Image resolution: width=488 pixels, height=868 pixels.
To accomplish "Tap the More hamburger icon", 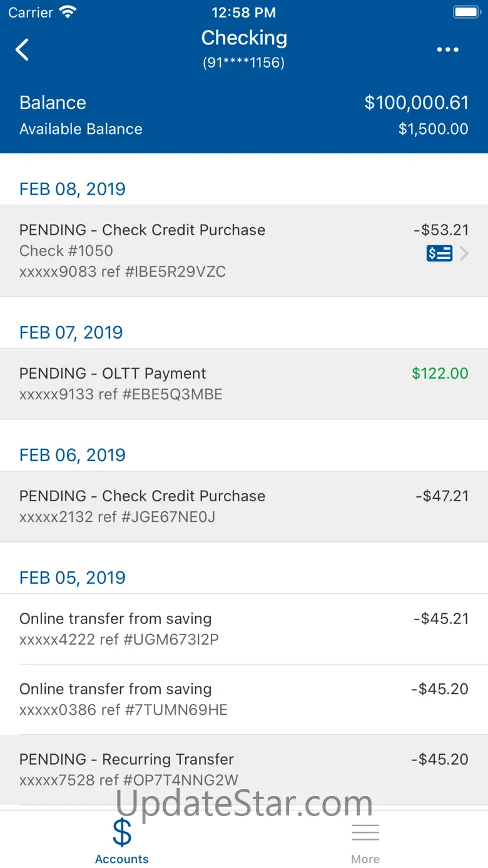I will pyautogui.click(x=365, y=832).
